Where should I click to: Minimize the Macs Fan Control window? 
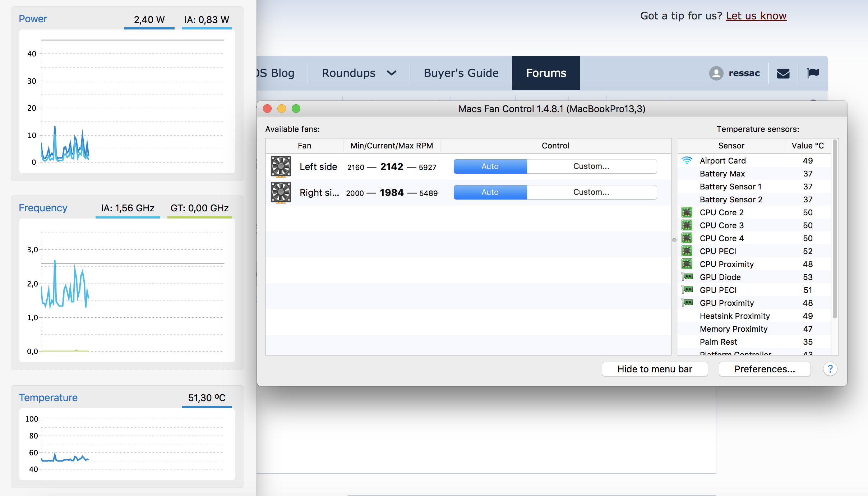coord(282,109)
